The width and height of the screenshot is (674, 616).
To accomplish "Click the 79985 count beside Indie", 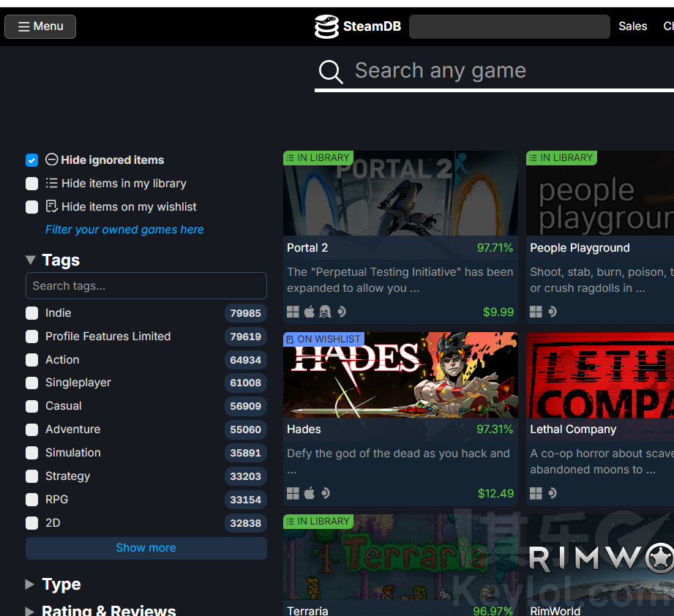I will coord(245,313).
